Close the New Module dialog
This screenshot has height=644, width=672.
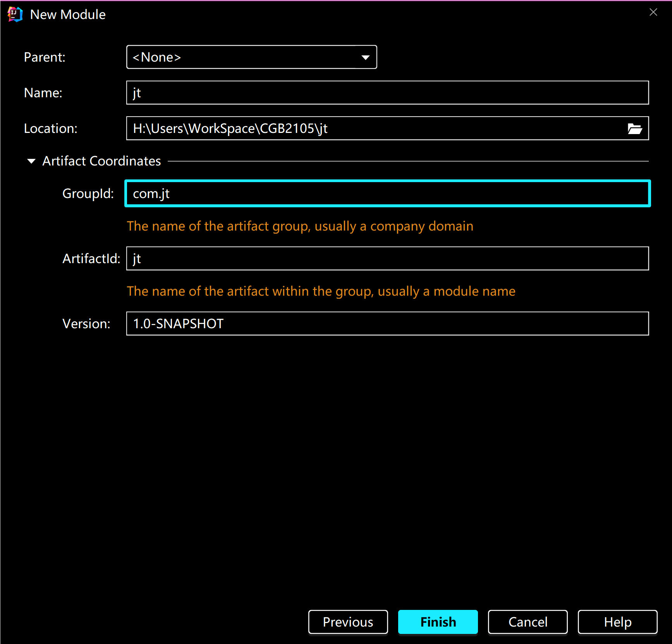pos(653,12)
